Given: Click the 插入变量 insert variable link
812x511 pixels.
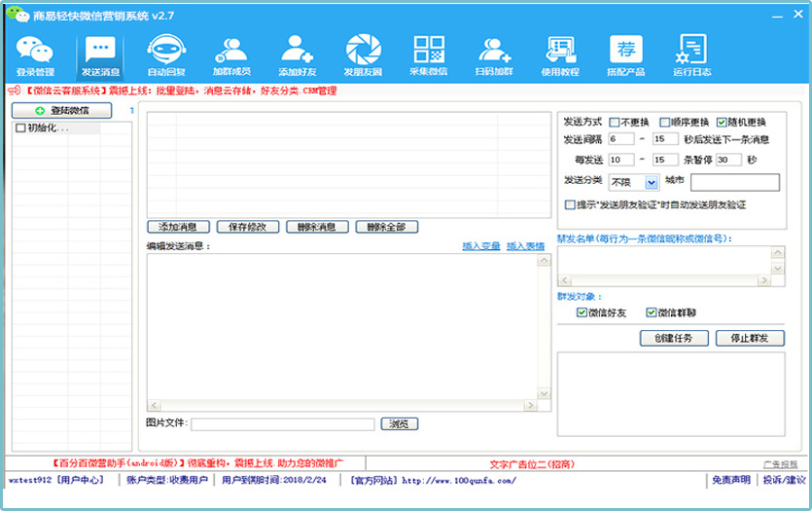Looking at the screenshot, I should point(481,246).
